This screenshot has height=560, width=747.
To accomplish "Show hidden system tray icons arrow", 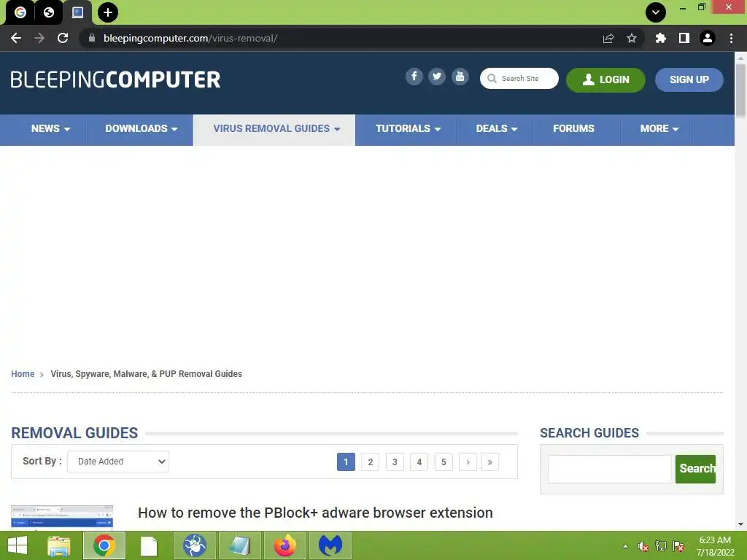I will tap(625, 546).
